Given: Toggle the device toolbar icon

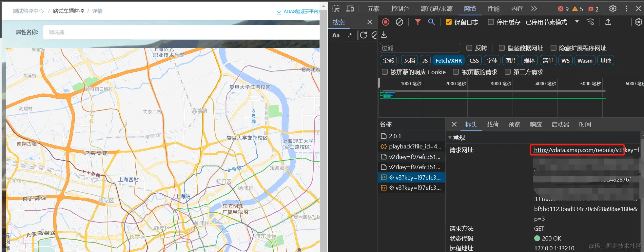Looking at the screenshot, I should 350,9.
